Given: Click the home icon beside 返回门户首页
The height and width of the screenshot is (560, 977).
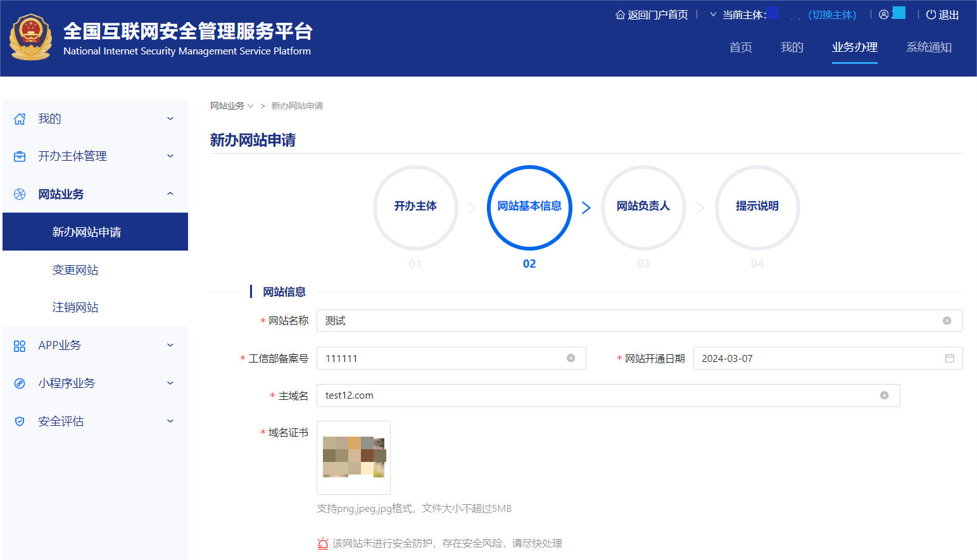Looking at the screenshot, I should click(619, 14).
